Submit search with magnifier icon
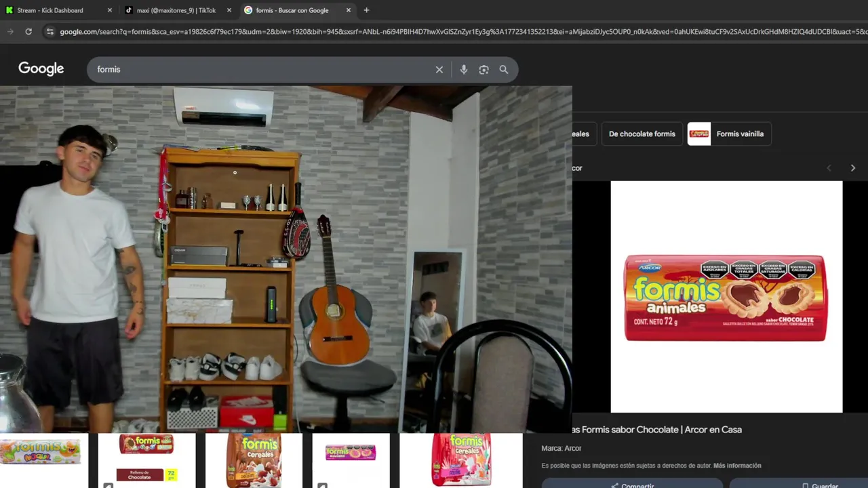868x488 pixels. click(504, 69)
